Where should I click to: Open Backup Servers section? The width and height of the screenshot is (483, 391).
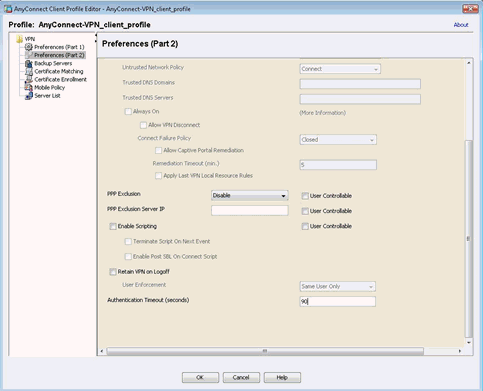coord(53,63)
